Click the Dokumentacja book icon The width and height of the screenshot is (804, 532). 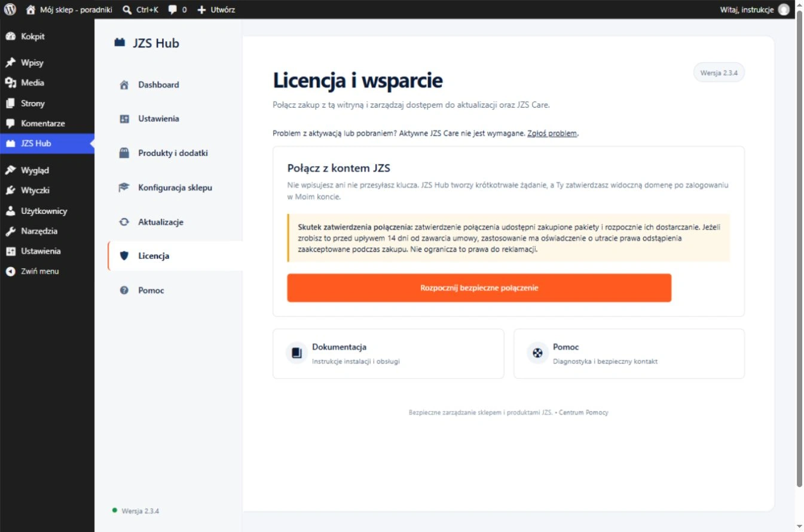pos(296,353)
